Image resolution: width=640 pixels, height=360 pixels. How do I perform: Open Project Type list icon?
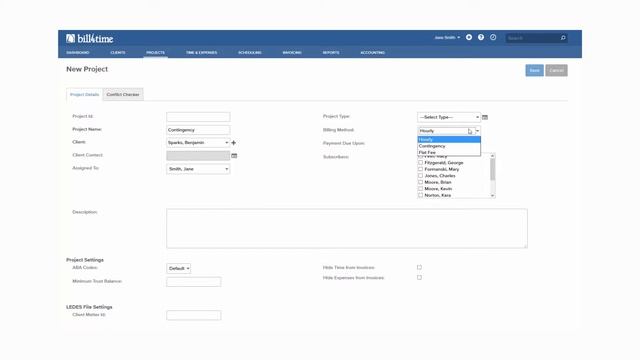click(485, 118)
